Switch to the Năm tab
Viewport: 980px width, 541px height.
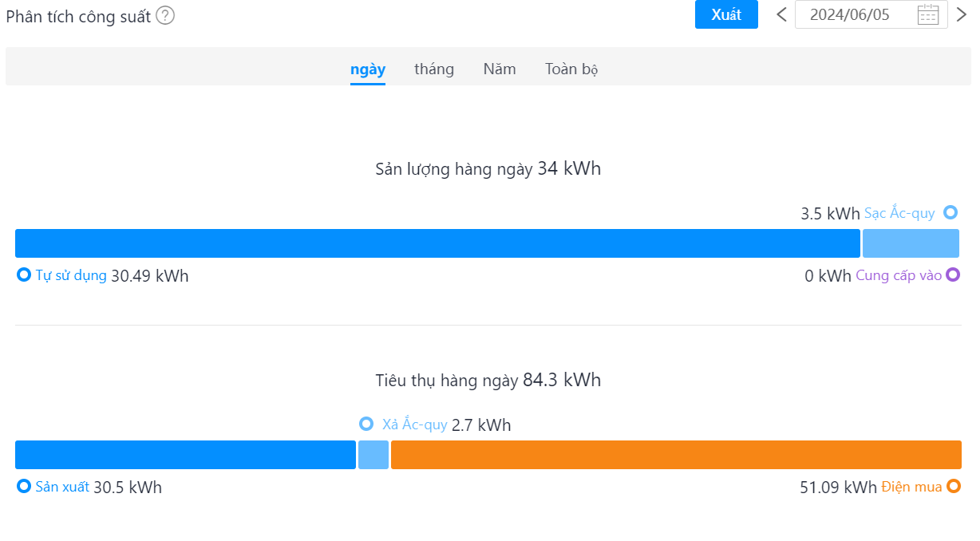coord(500,69)
